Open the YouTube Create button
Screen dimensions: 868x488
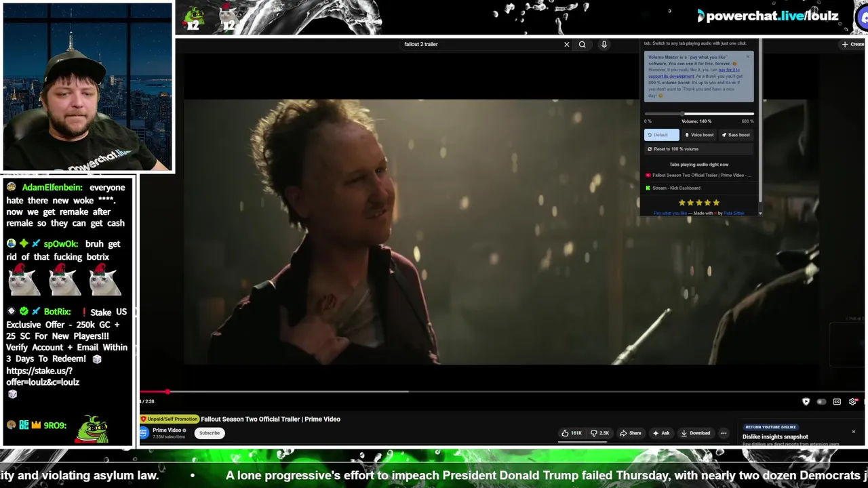[x=853, y=45]
